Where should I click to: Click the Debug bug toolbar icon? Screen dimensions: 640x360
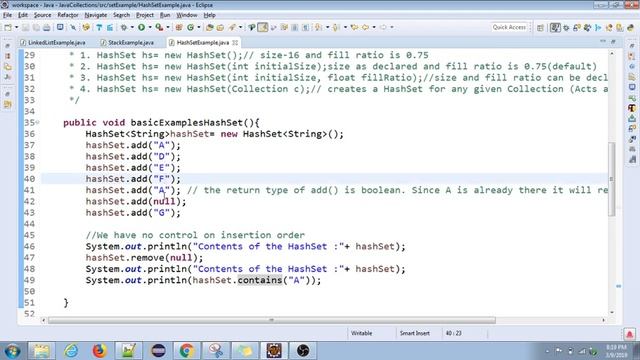click(124, 27)
